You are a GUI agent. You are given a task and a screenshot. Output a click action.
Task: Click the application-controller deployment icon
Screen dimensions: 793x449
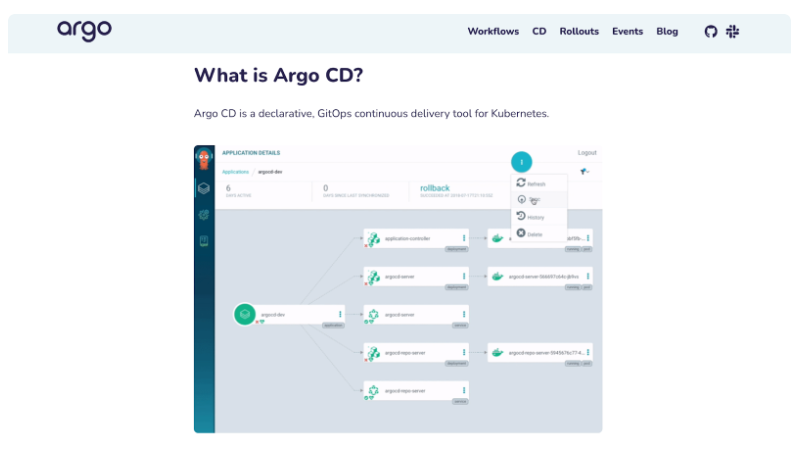pyautogui.click(x=373, y=238)
